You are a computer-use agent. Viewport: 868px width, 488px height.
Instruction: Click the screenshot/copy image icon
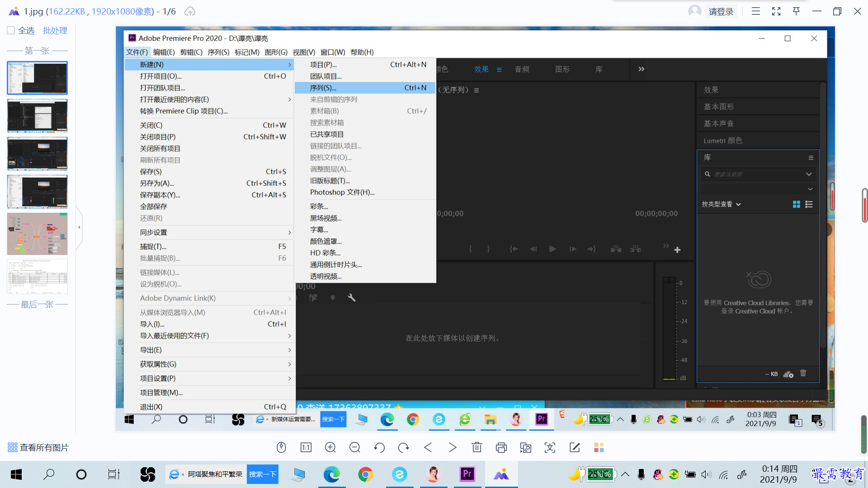(526, 447)
